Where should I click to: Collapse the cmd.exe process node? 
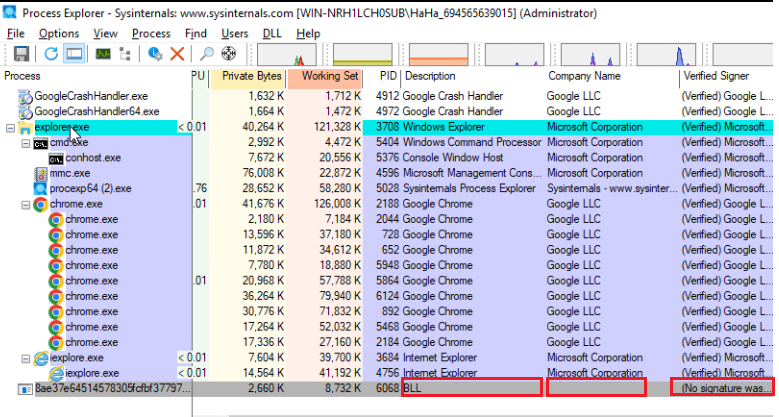(x=26, y=143)
